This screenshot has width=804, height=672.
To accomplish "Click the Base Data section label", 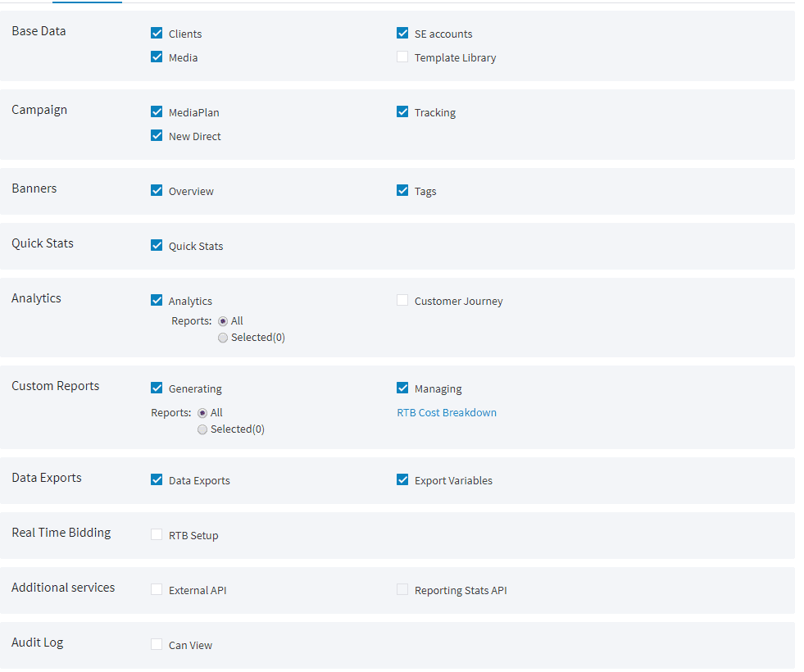I will pyautogui.click(x=39, y=31).
